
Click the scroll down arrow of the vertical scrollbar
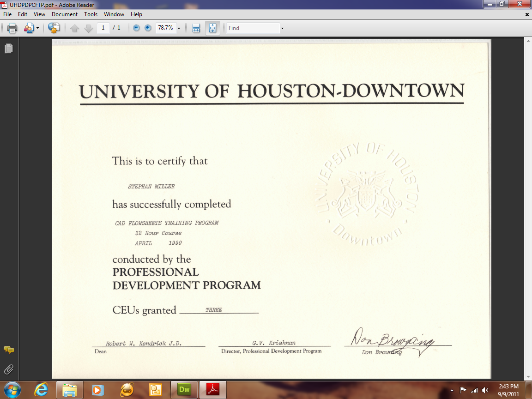click(x=529, y=376)
